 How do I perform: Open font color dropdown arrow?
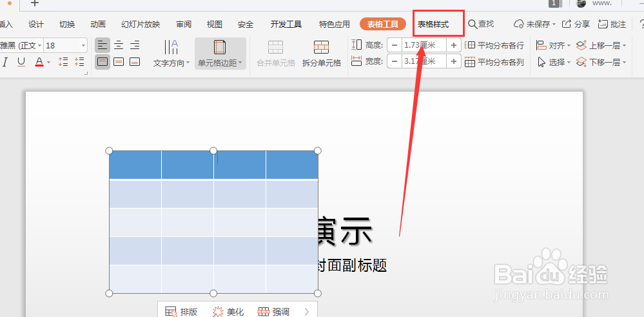coord(48,62)
